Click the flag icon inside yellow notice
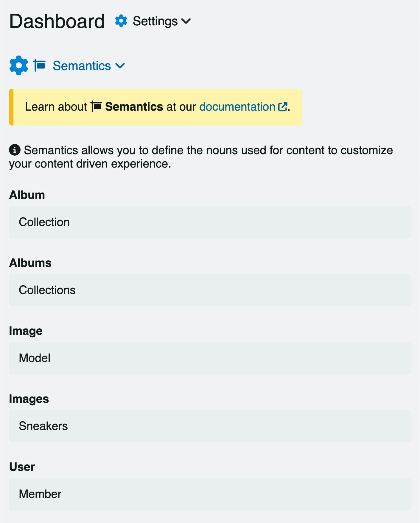420x523 pixels. (x=96, y=106)
